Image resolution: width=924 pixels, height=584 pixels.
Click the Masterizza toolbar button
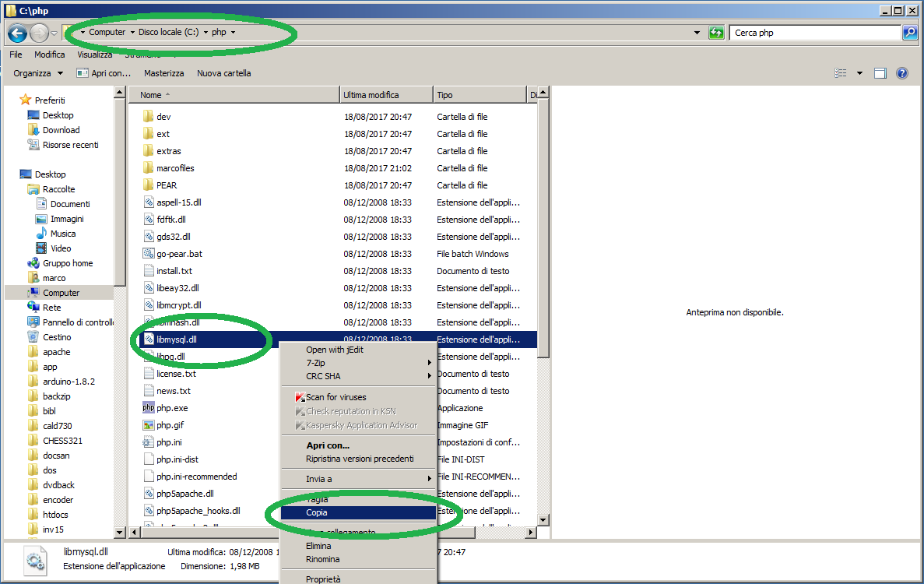[x=163, y=73]
